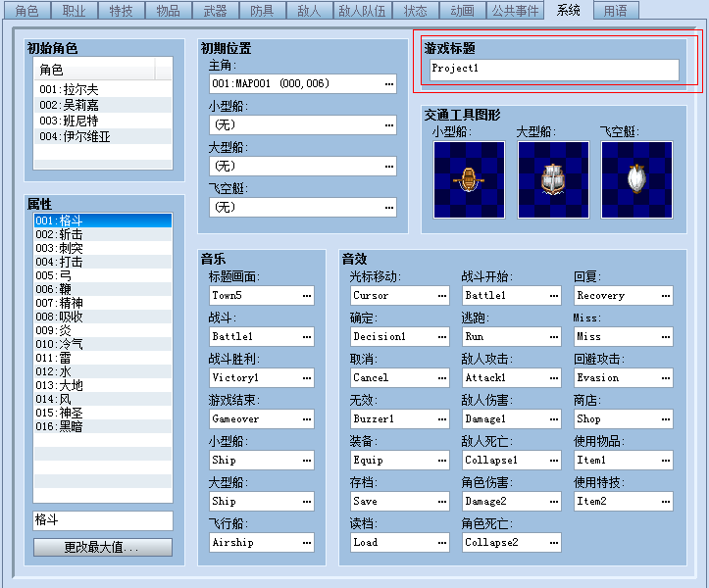Select attribute 007:精神

click(103, 303)
